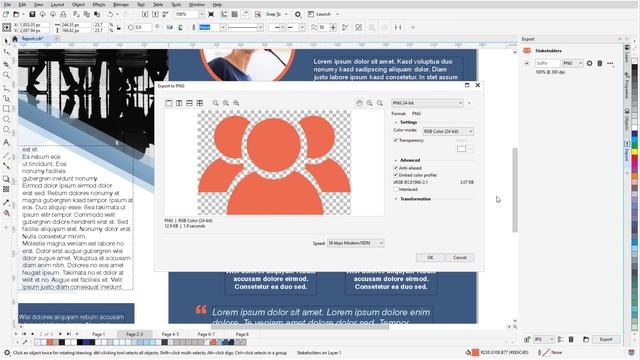
Task: Select the Crop tool in toolbox
Action: point(6,64)
